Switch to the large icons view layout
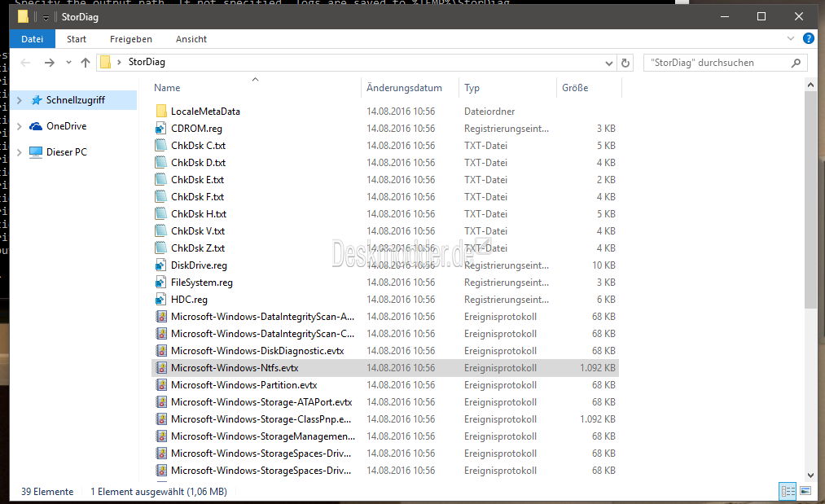825x504 pixels. point(805,491)
